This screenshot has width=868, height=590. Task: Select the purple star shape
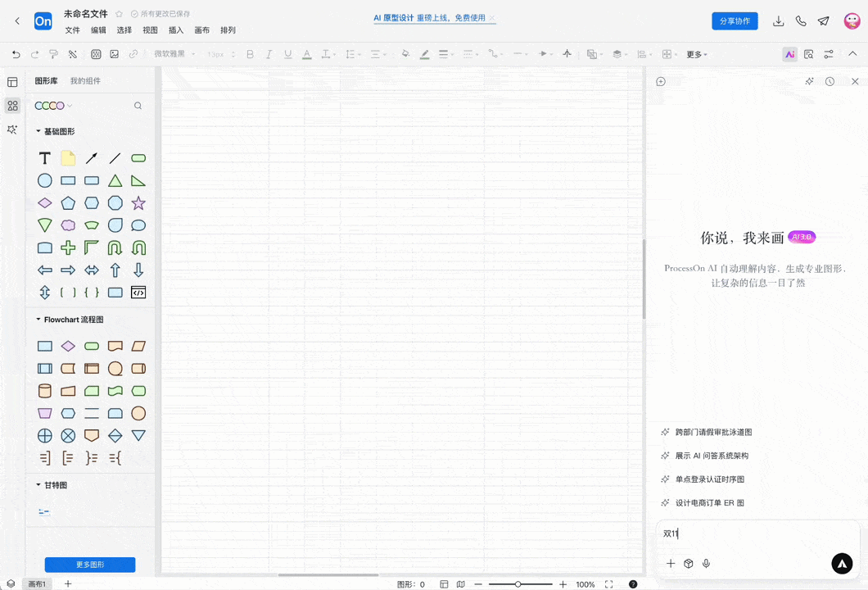[138, 202]
